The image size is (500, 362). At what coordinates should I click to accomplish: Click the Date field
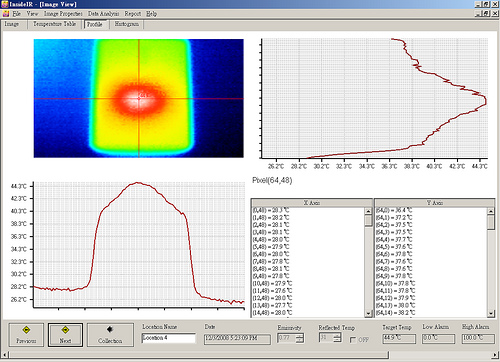pos(237,339)
